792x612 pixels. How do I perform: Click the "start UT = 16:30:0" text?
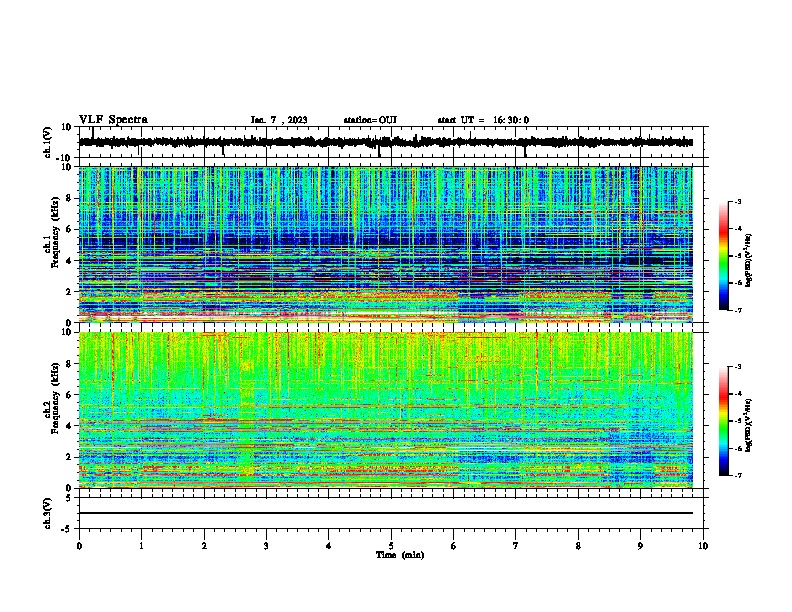click(x=483, y=120)
